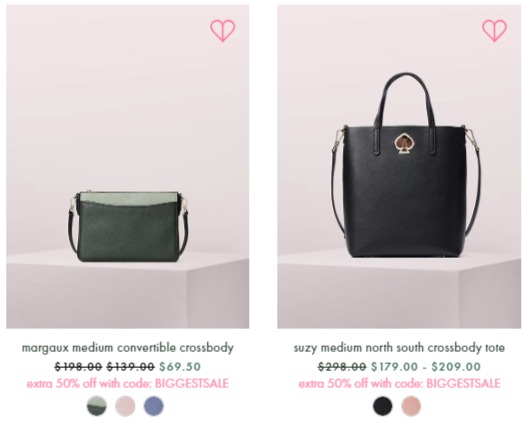
Task: Click the gold spade logo on suzy tote
Action: click(405, 144)
